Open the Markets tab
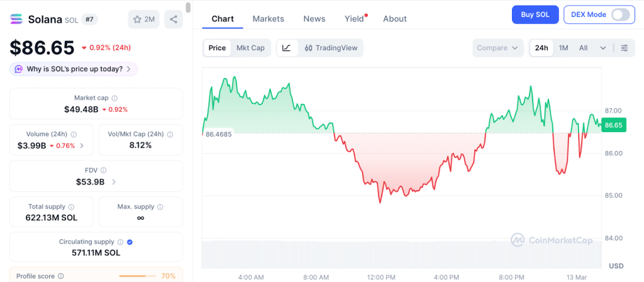The height and width of the screenshot is (282, 644). point(268,19)
